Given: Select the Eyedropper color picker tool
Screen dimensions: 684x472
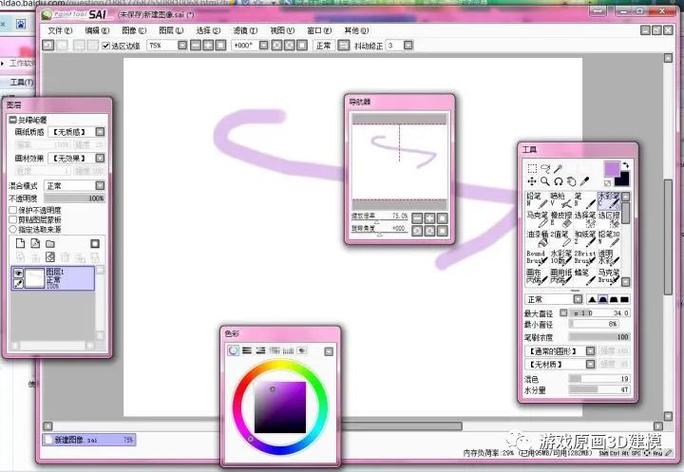Looking at the screenshot, I should 585,181.
